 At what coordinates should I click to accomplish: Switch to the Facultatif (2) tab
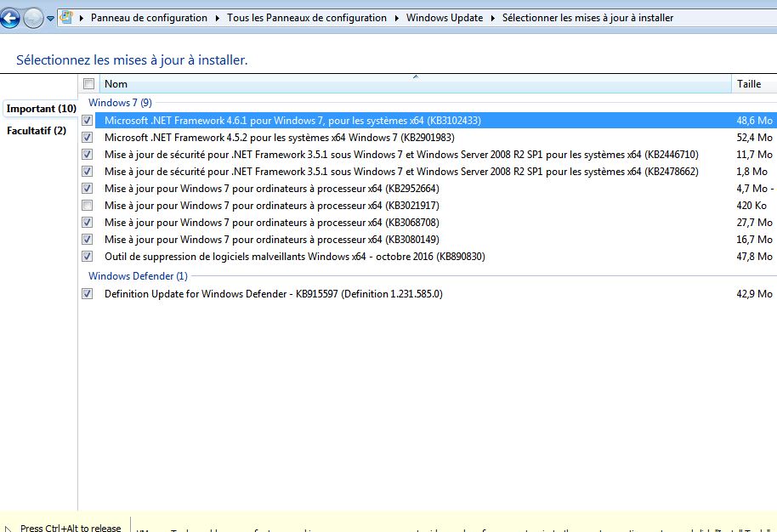37,131
